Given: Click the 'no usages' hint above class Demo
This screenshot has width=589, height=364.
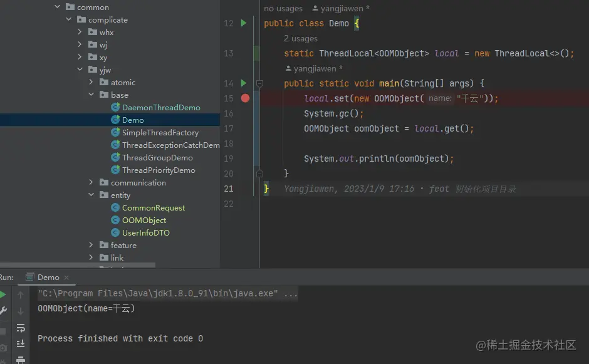Looking at the screenshot, I should [283, 8].
